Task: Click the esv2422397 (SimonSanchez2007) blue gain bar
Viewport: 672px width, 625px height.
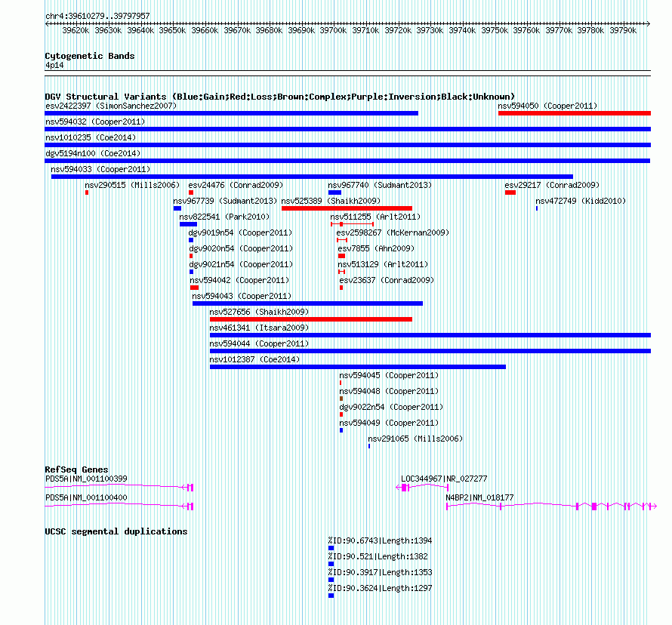Action: coord(232,113)
